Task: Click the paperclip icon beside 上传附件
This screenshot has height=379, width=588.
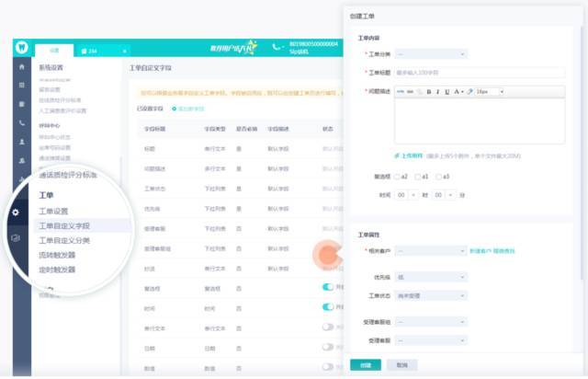Action: [x=397, y=155]
